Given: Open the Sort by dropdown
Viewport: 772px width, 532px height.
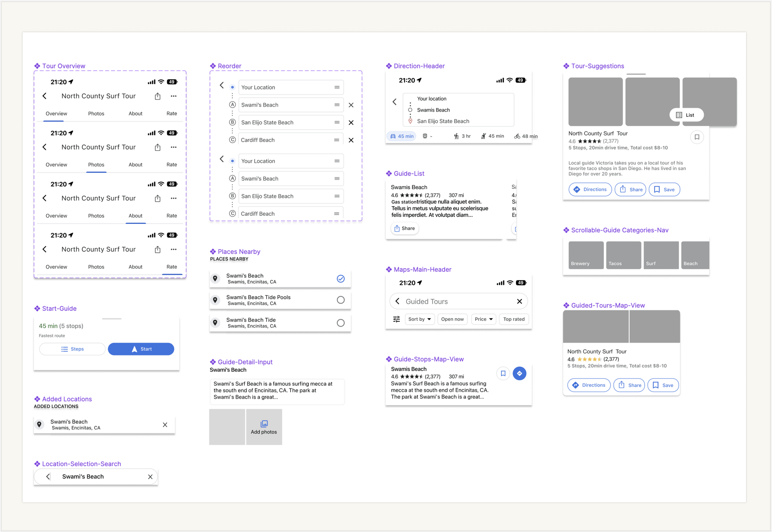Looking at the screenshot, I should coord(420,319).
